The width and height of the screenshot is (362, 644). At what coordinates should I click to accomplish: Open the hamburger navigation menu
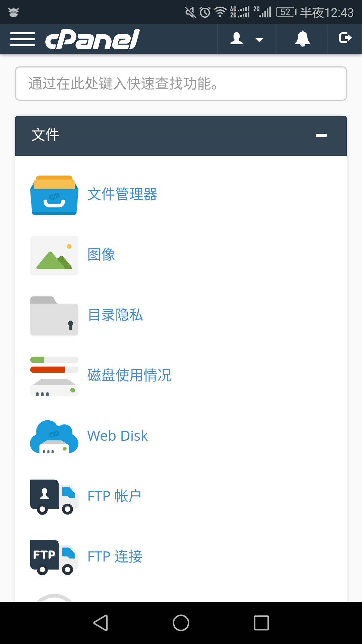[x=22, y=39]
